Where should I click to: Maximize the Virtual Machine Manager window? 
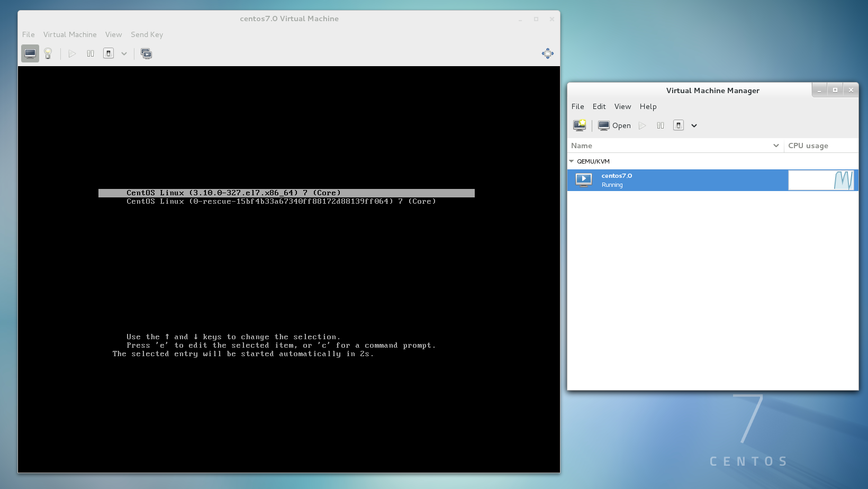[835, 90]
